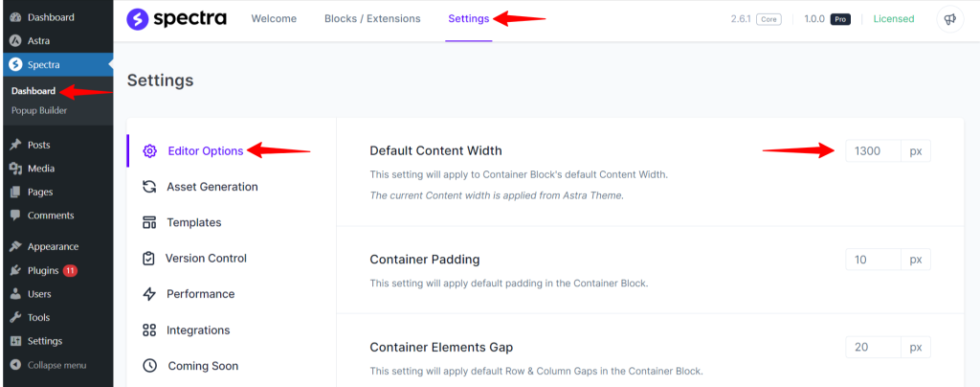Go to the Settings tab
The width and height of the screenshot is (980, 387).
click(469, 19)
